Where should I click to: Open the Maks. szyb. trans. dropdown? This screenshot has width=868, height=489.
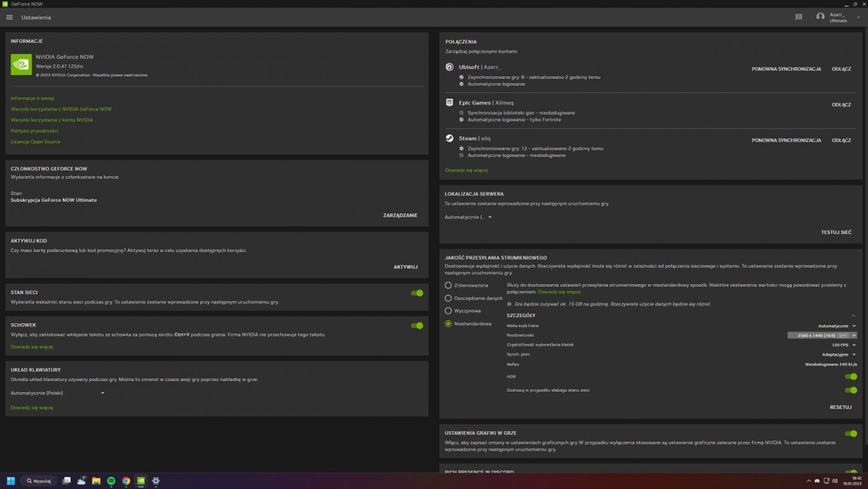pos(836,326)
